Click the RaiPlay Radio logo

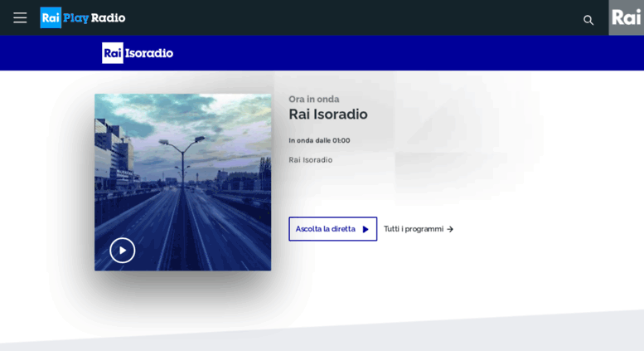(83, 17)
